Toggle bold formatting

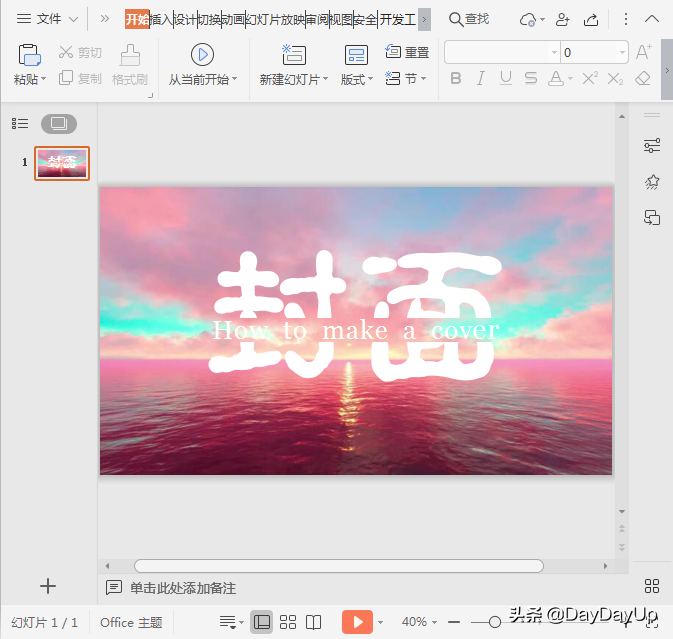[x=456, y=78]
